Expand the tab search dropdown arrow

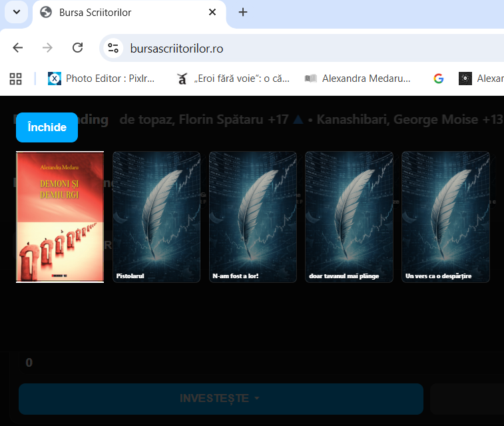click(x=16, y=12)
